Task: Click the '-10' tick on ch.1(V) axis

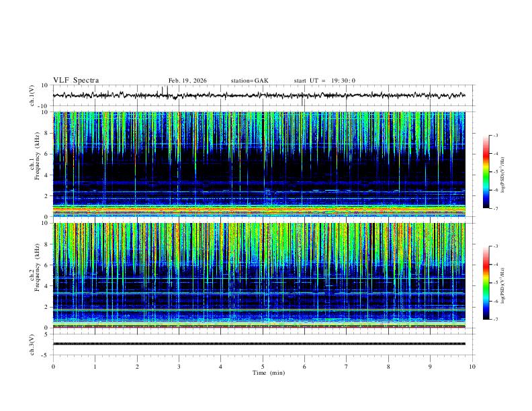Action: (x=44, y=107)
